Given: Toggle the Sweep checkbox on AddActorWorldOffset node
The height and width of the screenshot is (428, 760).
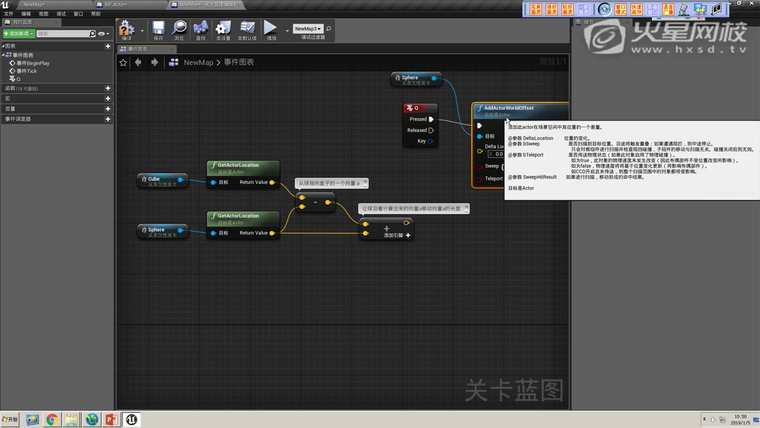Looking at the screenshot, I should pos(503,166).
